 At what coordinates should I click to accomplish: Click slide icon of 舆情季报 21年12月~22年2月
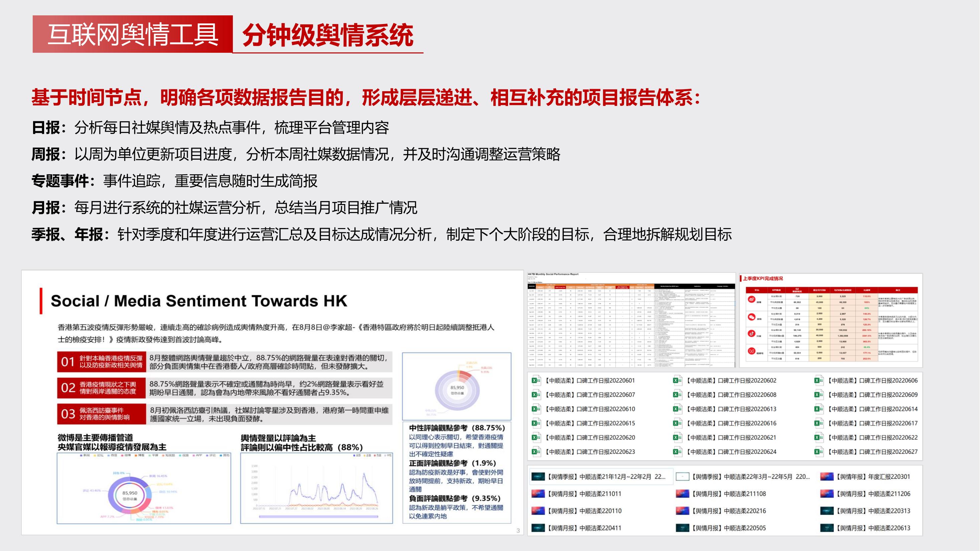tap(538, 477)
